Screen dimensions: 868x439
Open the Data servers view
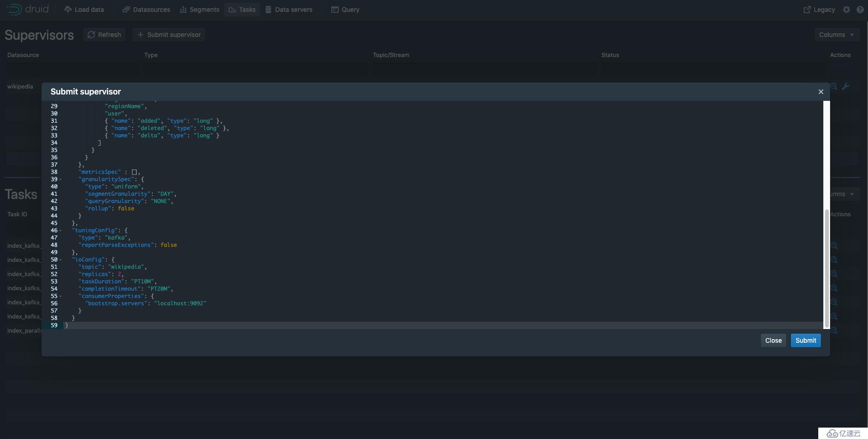289,10
